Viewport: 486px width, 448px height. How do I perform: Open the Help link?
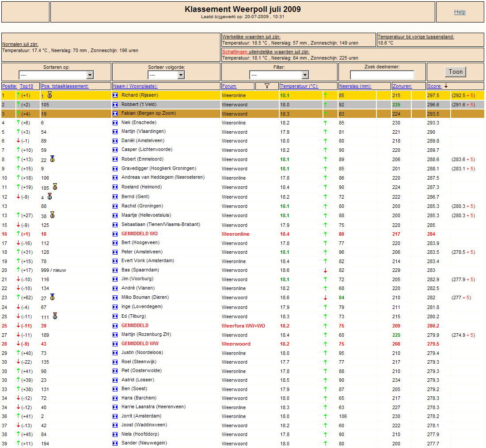click(x=459, y=12)
